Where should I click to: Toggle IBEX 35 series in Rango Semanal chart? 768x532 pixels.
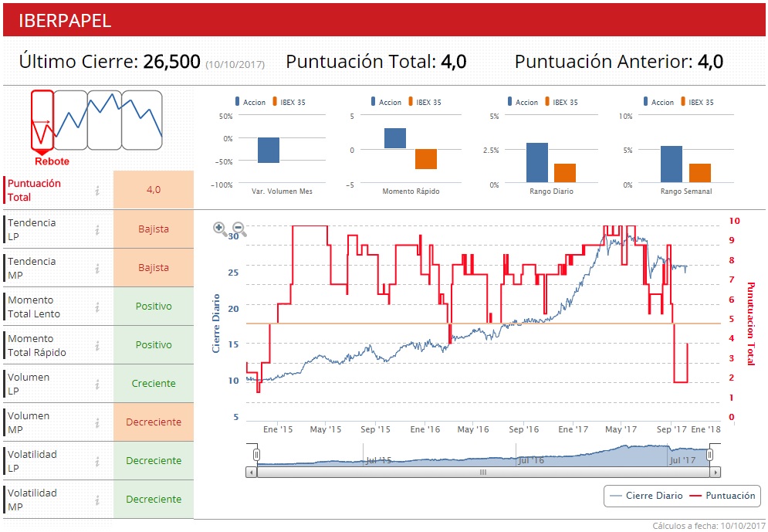697,102
